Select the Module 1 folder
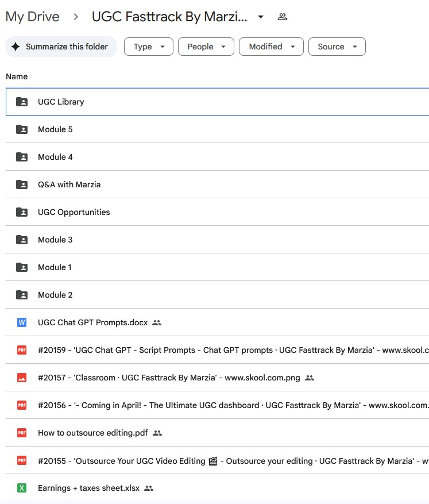The image size is (429, 504). click(x=55, y=267)
